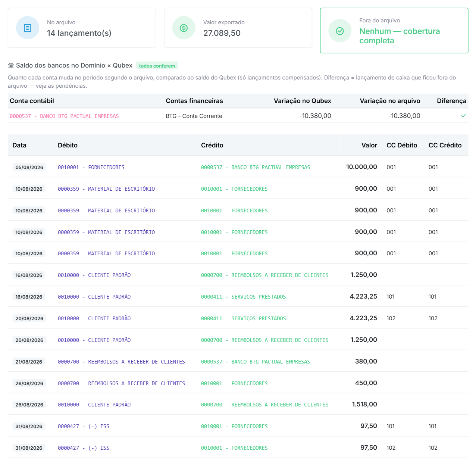Click the 1.518,00 entry value

tap(364, 404)
